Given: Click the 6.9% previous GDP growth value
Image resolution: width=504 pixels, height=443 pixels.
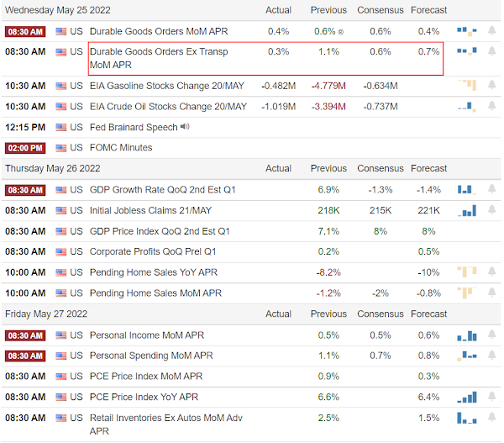Looking at the screenshot, I should [328, 189].
